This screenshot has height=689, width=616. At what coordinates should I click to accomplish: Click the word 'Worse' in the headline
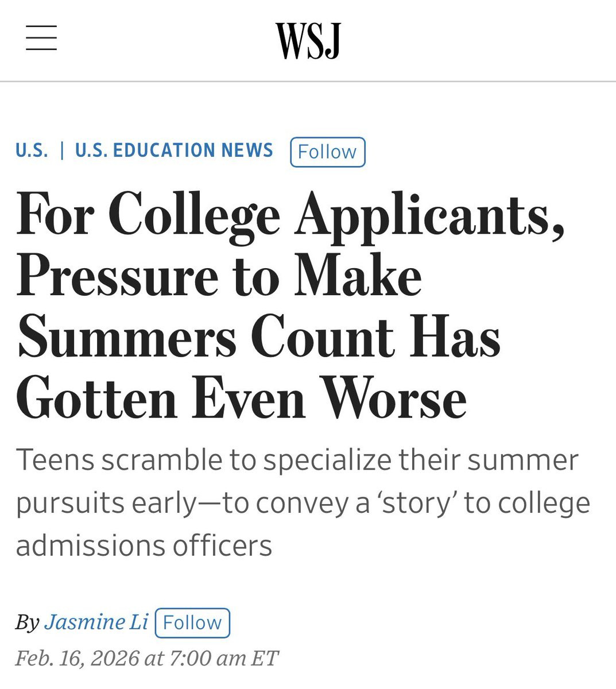tap(393, 399)
